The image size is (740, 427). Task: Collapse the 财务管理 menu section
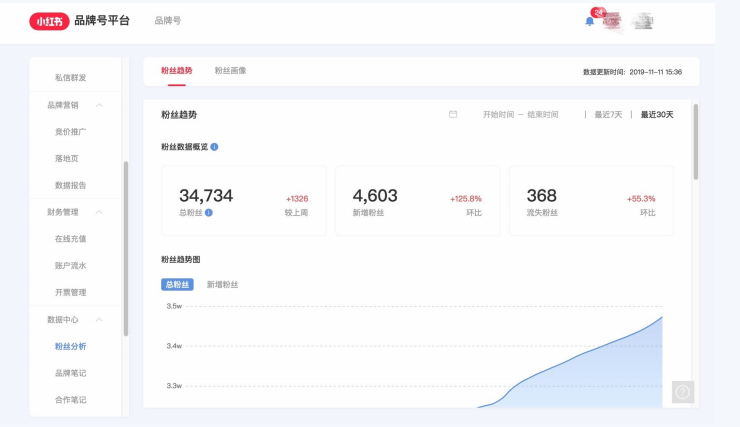99,212
